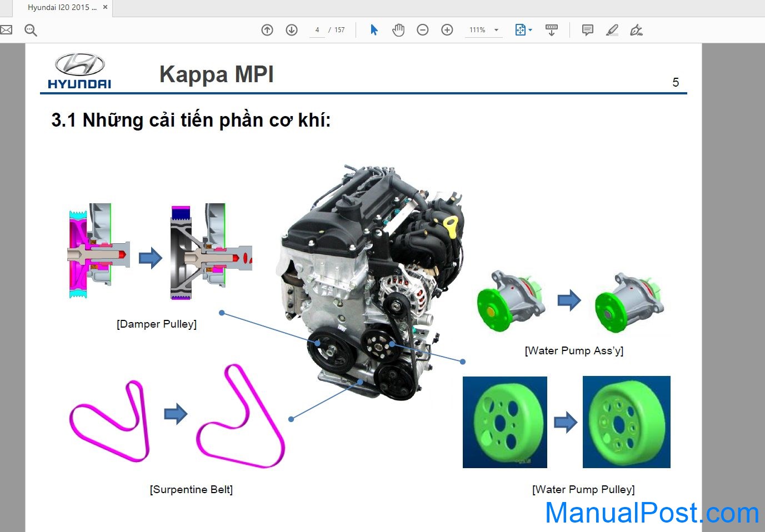Add a comment note

[x=587, y=30]
